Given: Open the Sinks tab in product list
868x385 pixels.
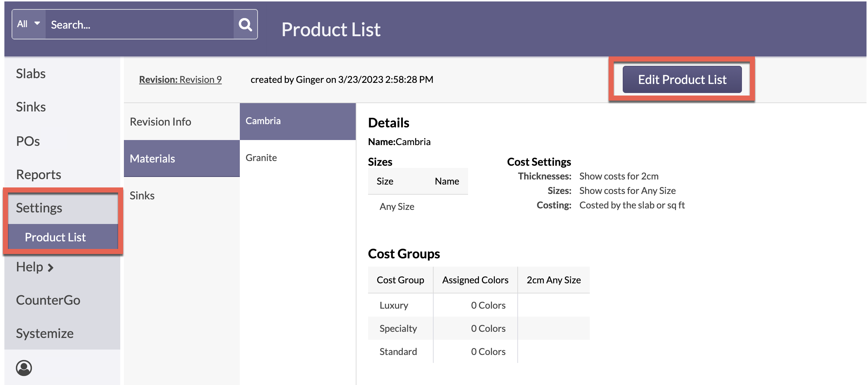Looking at the screenshot, I should point(142,196).
